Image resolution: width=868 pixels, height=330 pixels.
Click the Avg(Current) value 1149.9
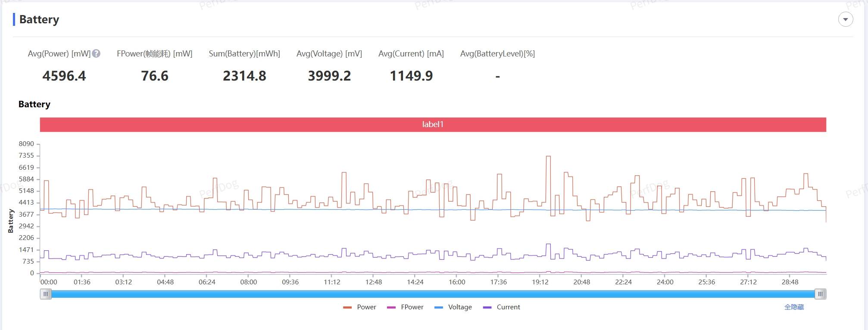[x=411, y=76]
